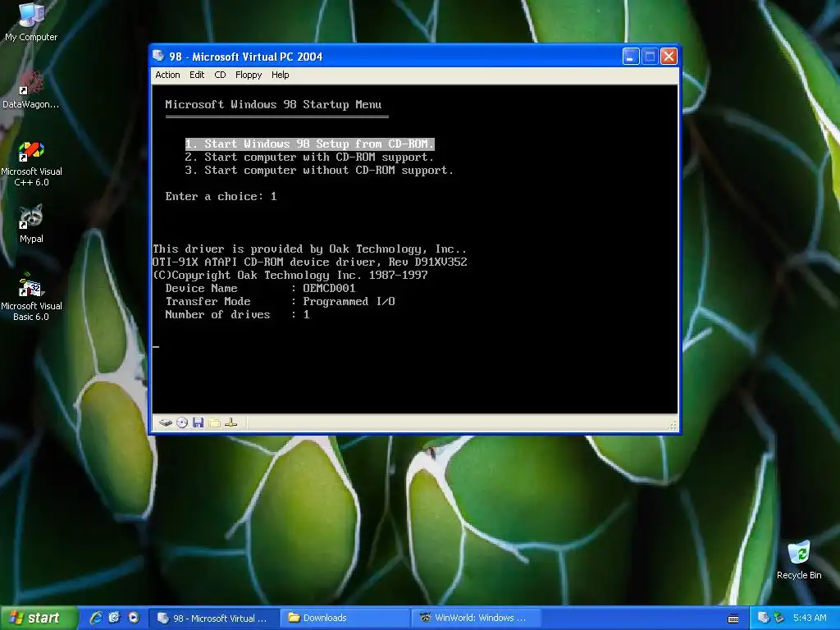Click the Virtual PC title bar icon
Screen dimensions: 840x630
click(x=158, y=56)
